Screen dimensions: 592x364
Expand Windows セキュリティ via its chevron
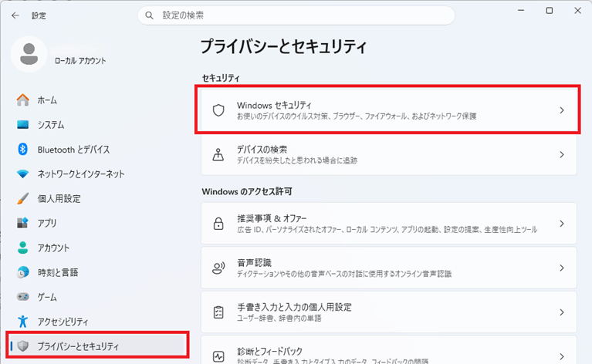562,110
